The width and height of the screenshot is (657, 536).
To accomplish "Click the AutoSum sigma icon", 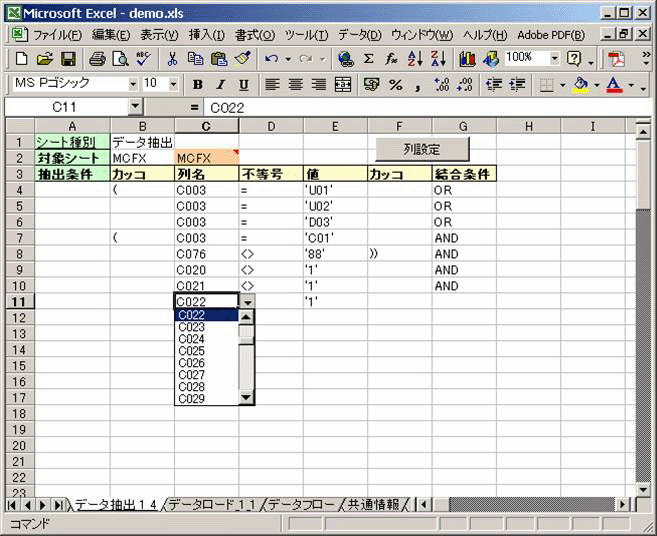I will click(x=369, y=59).
